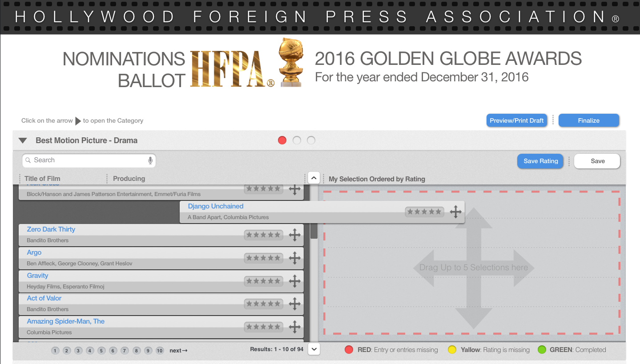This screenshot has width=640, height=364.
Task: Click the down chevron below the film list
Action: [x=314, y=349]
